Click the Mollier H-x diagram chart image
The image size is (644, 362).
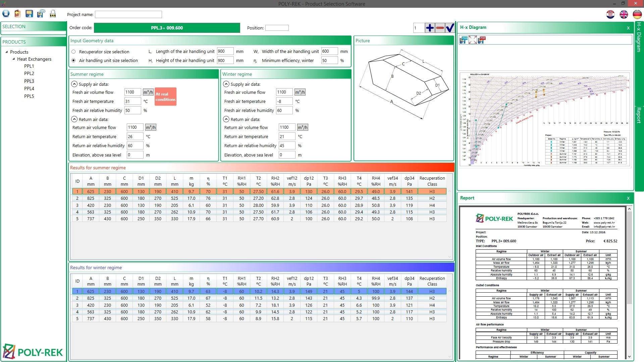click(545, 120)
